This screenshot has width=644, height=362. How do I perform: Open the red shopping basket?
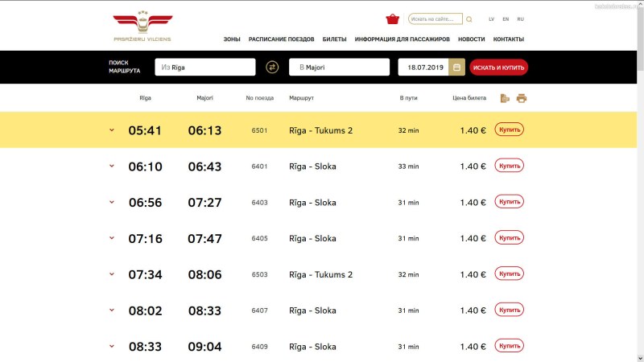(x=393, y=19)
